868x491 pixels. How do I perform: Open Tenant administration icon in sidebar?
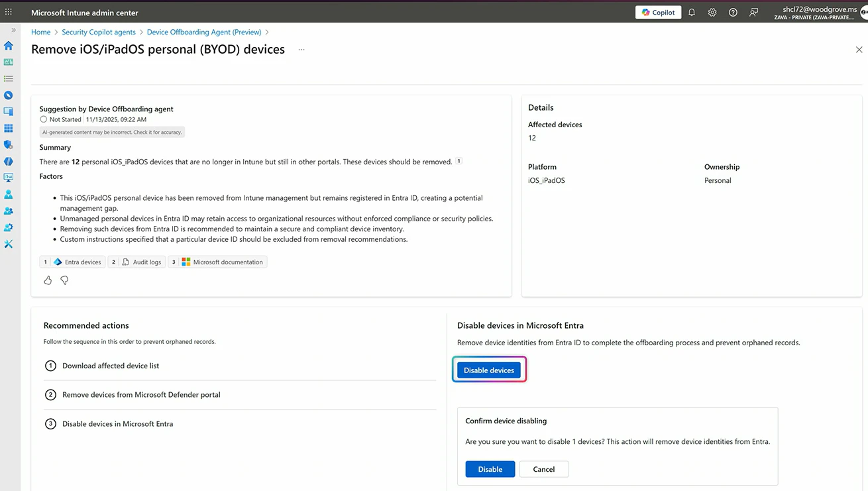(9, 227)
